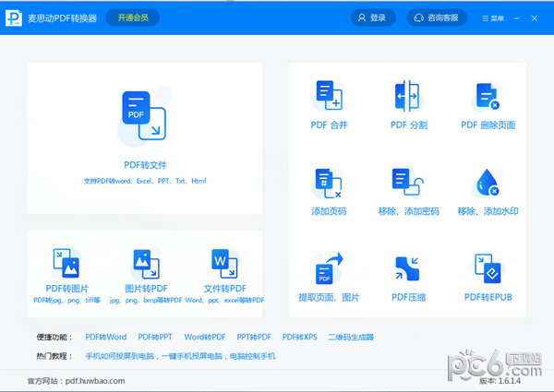Open the 手机如何投屏到电脑 tutorial link
The height and width of the screenshot is (392, 554).
[x=120, y=356]
